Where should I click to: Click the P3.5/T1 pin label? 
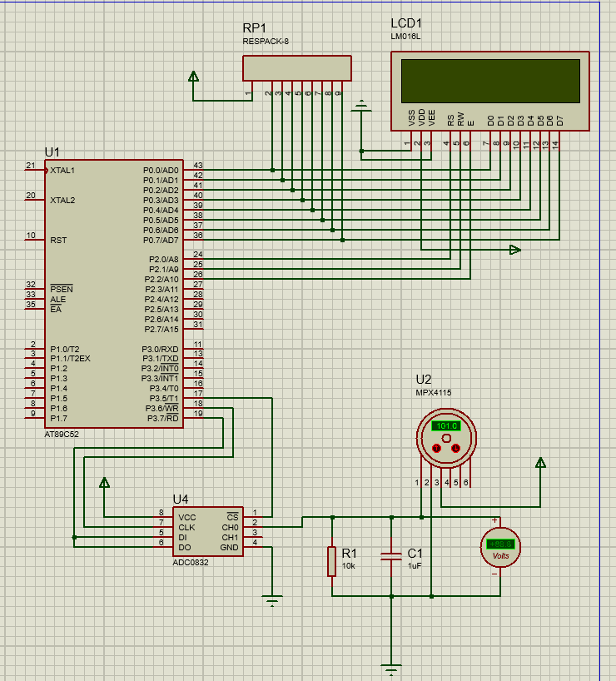(164, 398)
